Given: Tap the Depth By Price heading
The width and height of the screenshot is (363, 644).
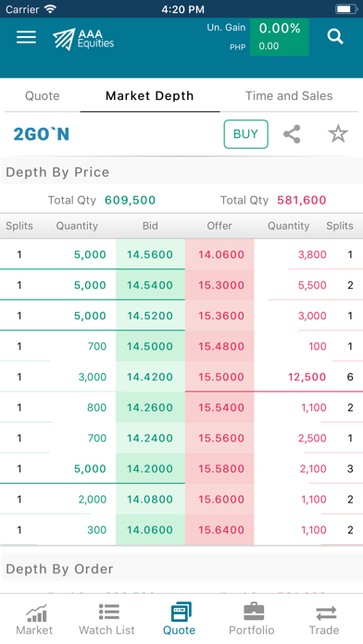Looking at the screenshot, I should pyautogui.click(x=57, y=172).
